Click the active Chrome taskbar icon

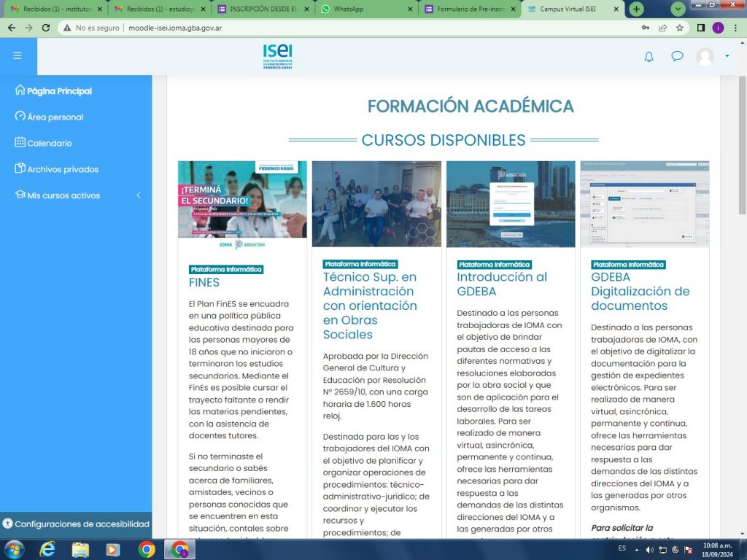(179, 550)
